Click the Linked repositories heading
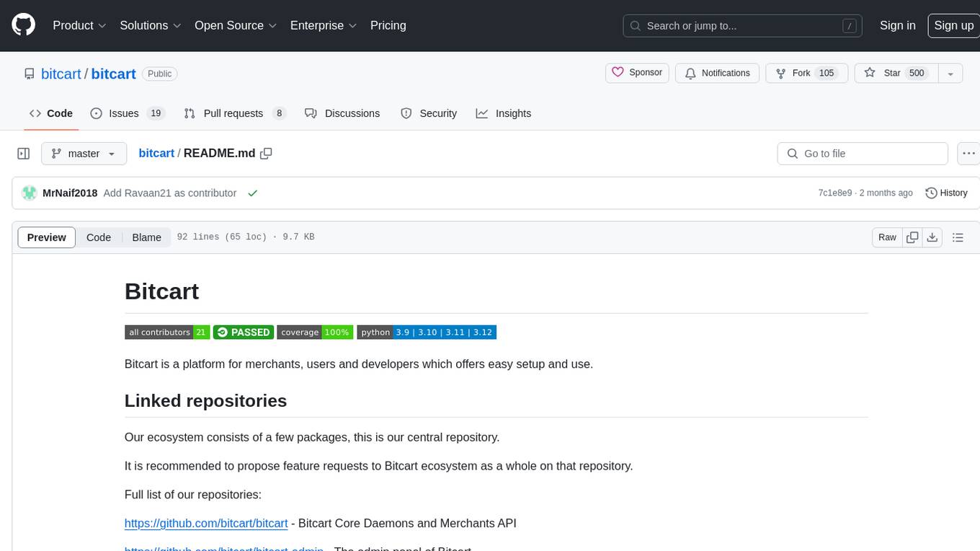The image size is (980, 551). (205, 401)
